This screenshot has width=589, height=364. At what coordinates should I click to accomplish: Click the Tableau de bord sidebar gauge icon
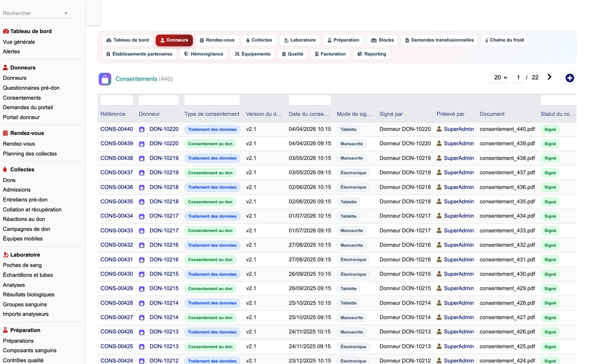pyautogui.click(x=6, y=31)
